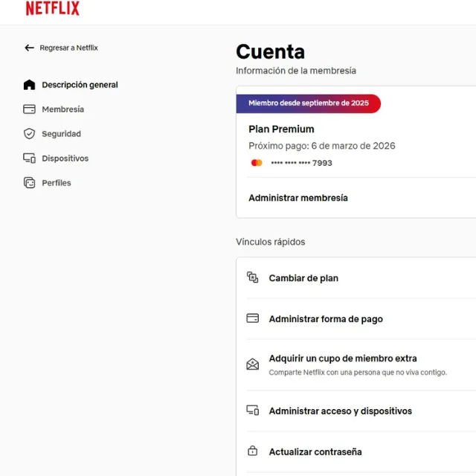476x476 pixels.
Task: Click the back arrow beside Regresar a Netflix
Action: (29, 48)
